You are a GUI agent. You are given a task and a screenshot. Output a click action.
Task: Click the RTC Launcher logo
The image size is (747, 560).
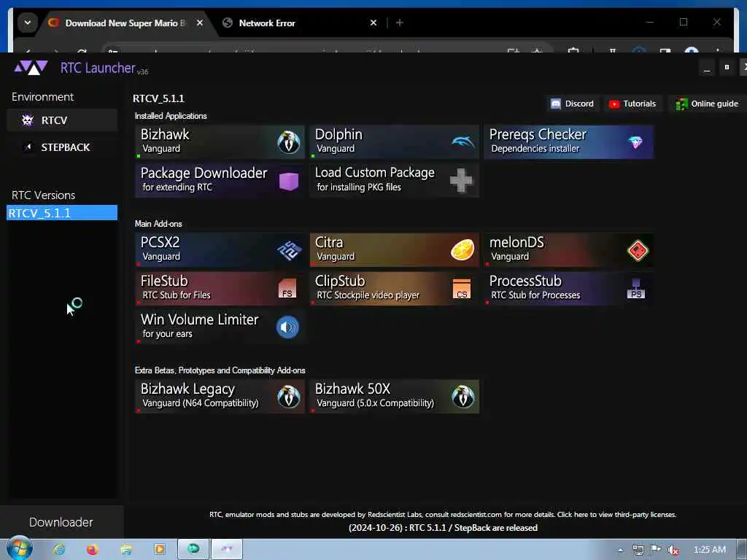(x=31, y=68)
